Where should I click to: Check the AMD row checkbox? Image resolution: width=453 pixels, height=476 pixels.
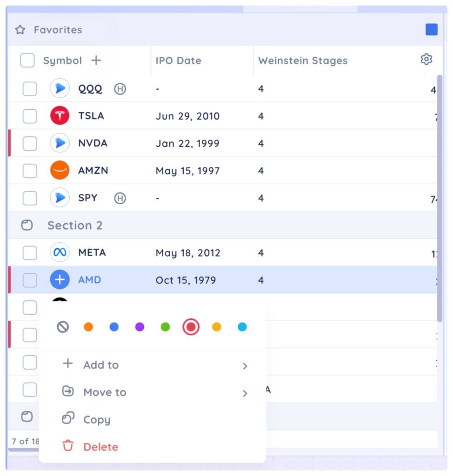[30, 280]
